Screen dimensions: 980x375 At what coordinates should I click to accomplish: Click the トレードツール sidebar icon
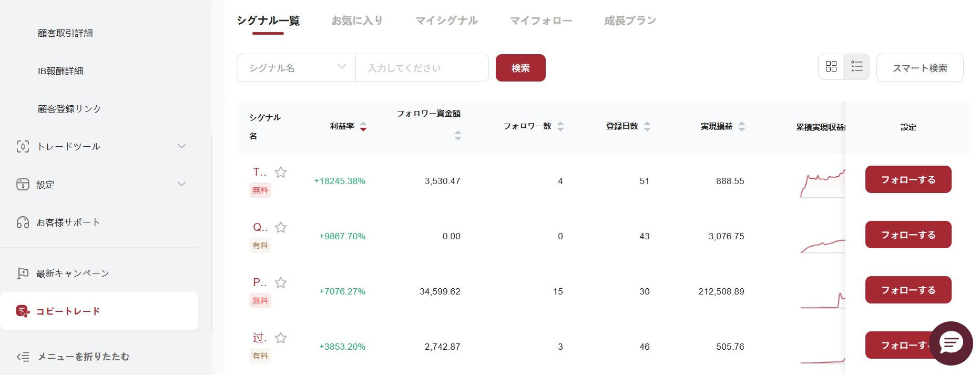(x=23, y=147)
